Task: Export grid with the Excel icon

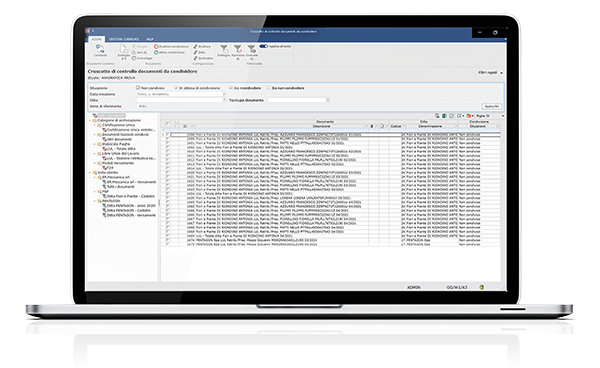Action: [444, 116]
